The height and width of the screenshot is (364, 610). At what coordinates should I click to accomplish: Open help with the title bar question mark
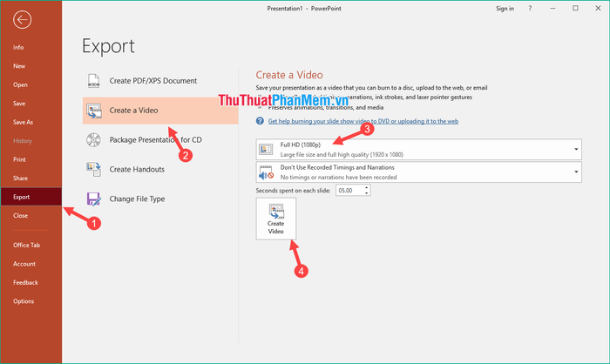click(530, 8)
